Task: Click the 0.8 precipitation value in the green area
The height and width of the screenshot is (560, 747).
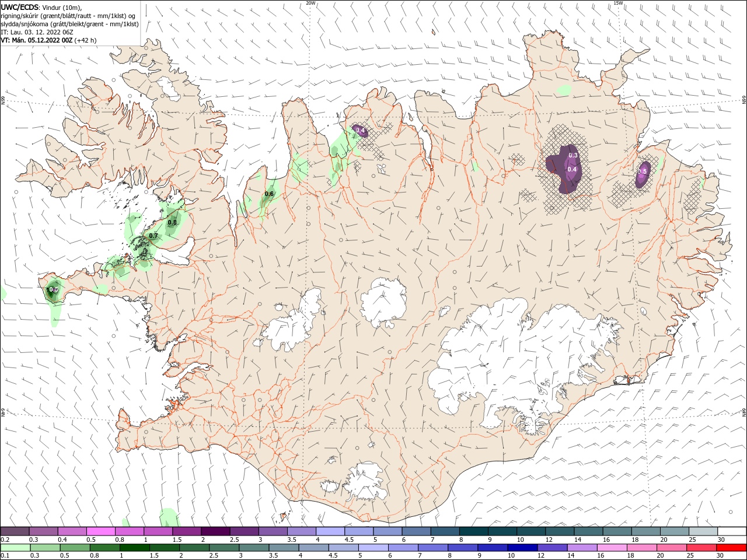Action: point(172,222)
